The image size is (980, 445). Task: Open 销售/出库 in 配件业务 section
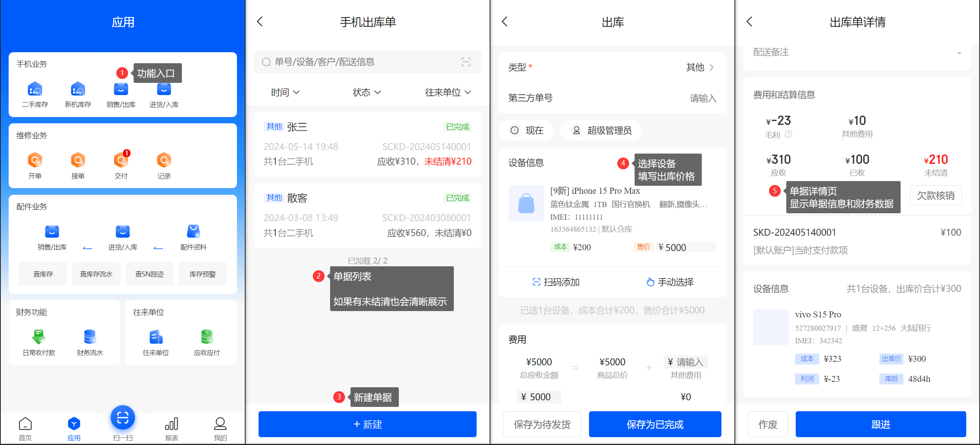(x=52, y=238)
